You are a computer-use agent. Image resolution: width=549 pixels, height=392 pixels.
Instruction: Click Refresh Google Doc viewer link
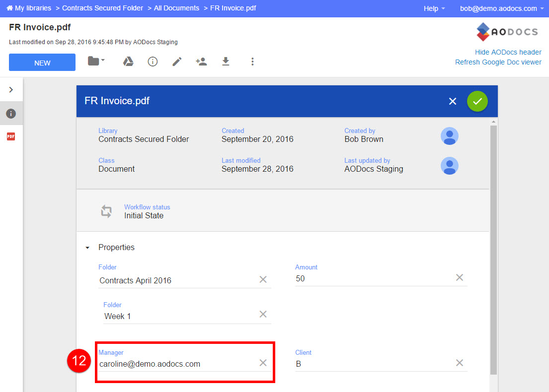[498, 62]
